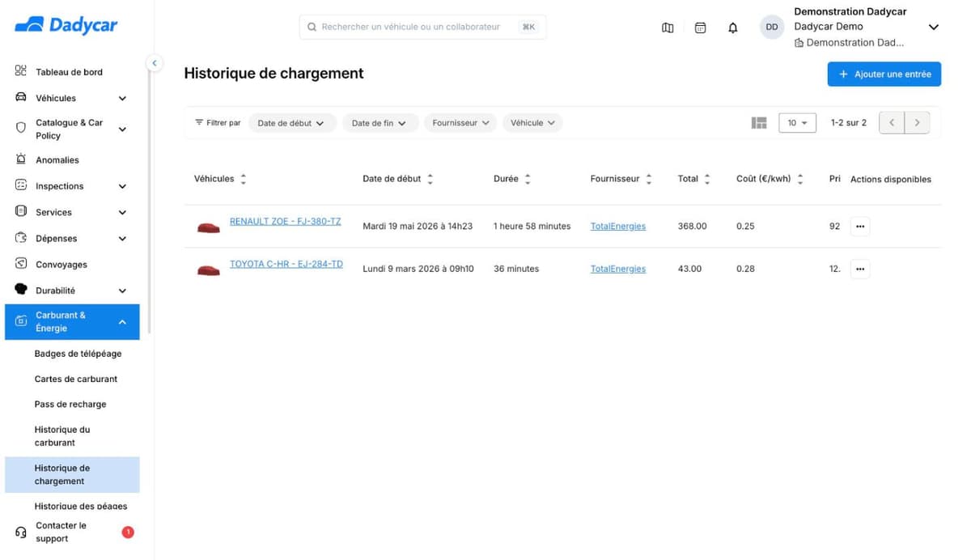The width and height of the screenshot is (971, 560).
Task: Open the Fournisseur filter dropdown
Action: (460, 123)
